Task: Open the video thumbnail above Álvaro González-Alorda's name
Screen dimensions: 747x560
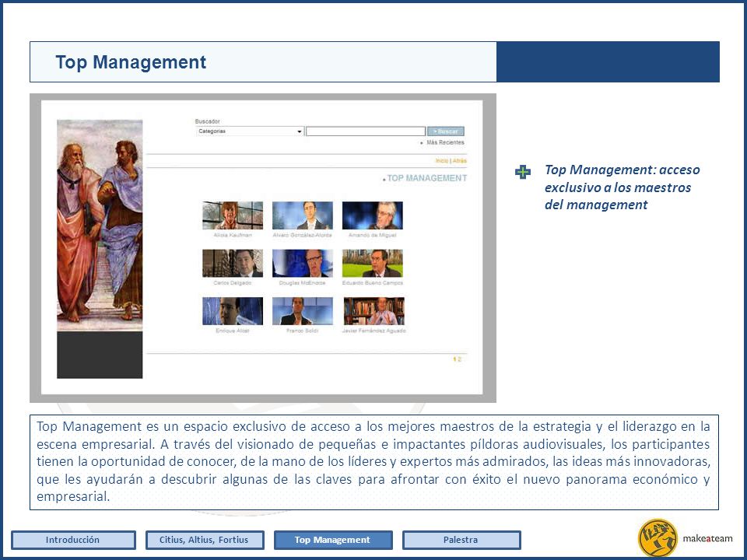Action: [x=303, y=215]
